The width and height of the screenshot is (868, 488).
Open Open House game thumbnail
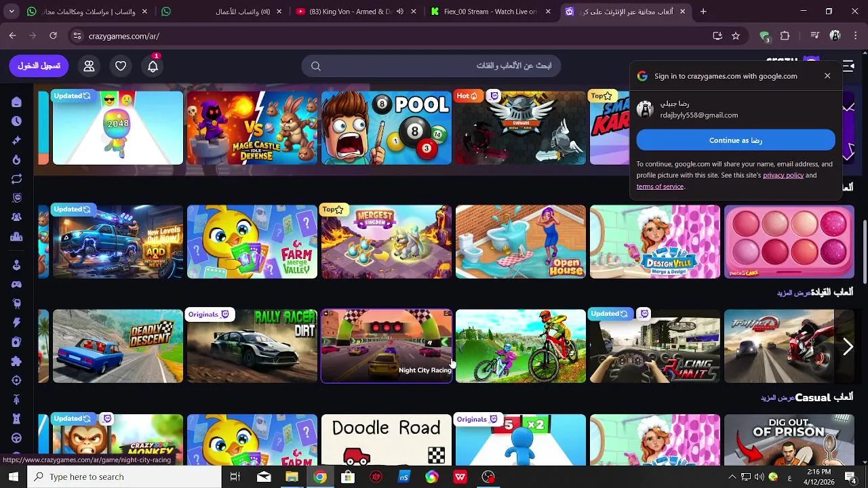[x=521, y=242]
